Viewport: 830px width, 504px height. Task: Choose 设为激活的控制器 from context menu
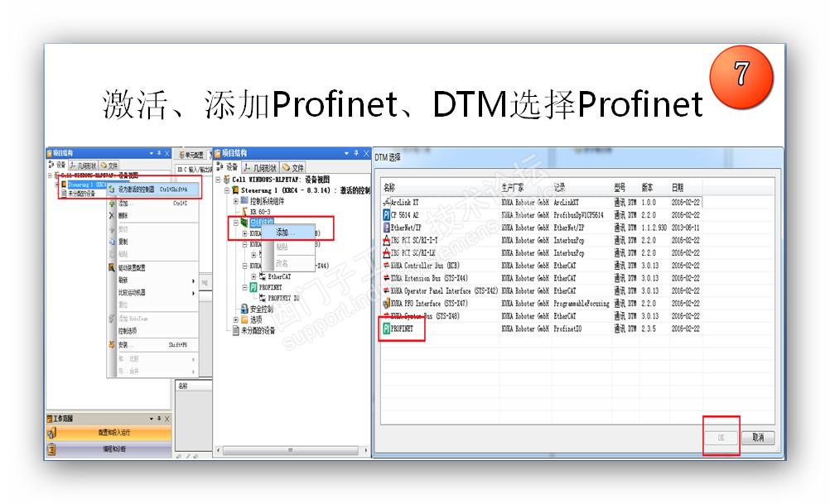pos(153,190)
